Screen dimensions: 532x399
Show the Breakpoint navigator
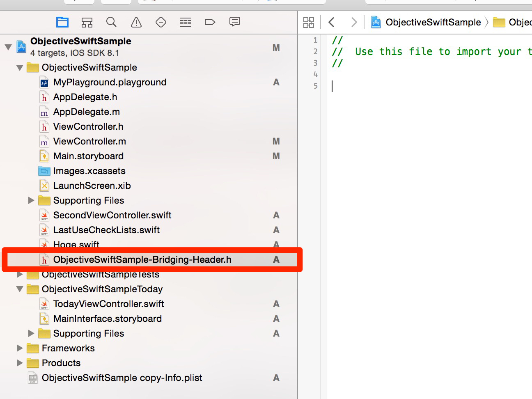click(x=210, y=22)
